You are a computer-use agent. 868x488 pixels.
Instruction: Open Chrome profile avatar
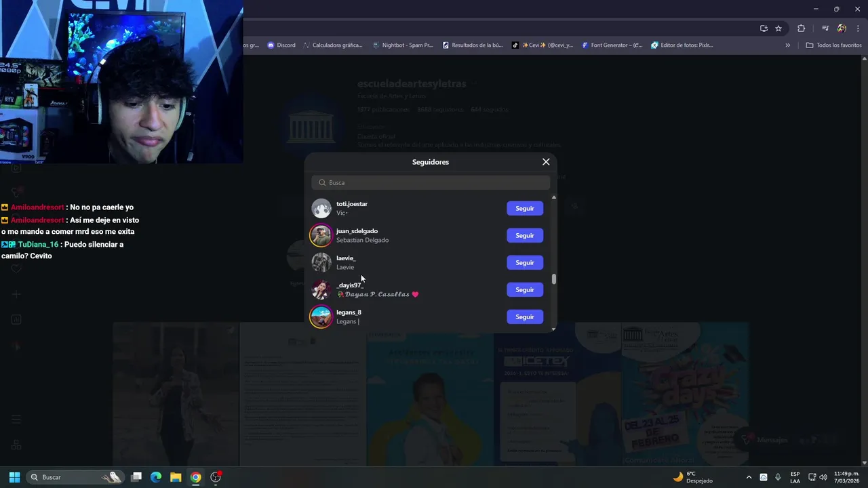[x=842, y=28]
